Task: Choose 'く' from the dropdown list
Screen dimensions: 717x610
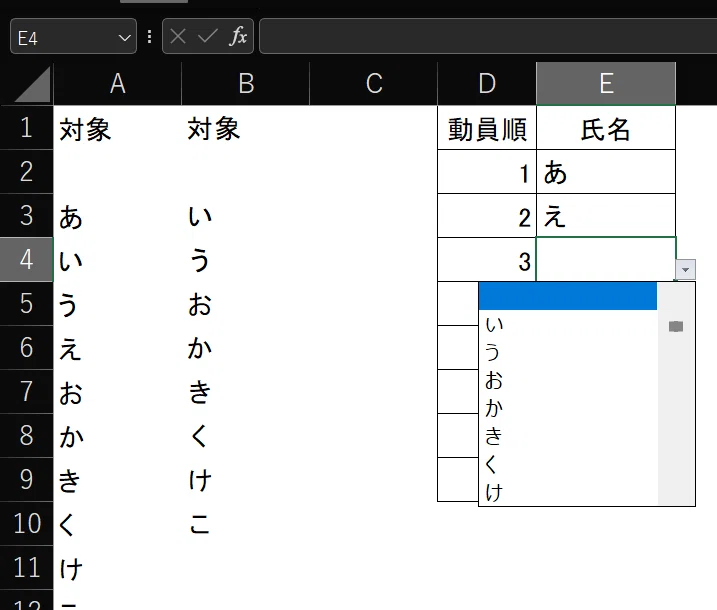Action: click(567, 464)
